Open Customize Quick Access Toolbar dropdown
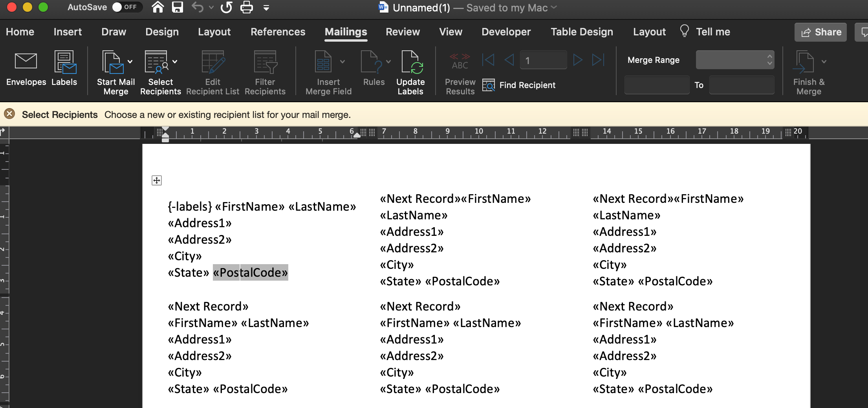This screenshot has width=868, height=408. point(266,7)
